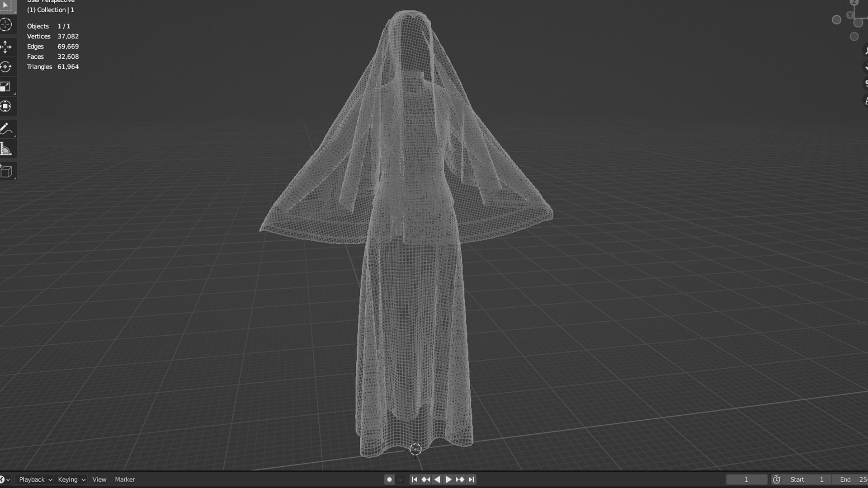Select the Rotate tool
Viewport: 868px width, 488px height.
6,67
